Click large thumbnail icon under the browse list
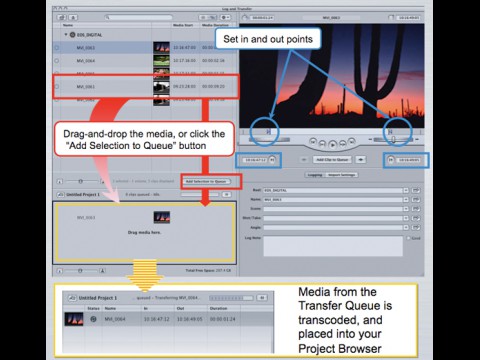 pos(103,181)
